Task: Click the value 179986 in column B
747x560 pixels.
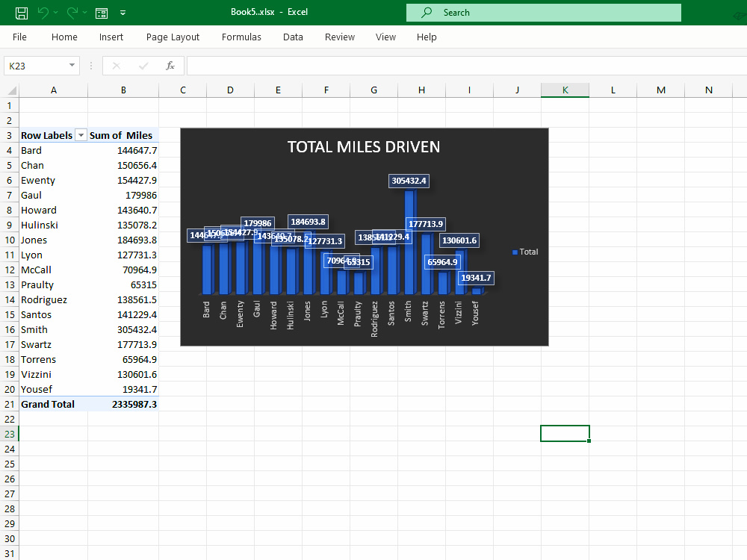Action: click(x=123, y=195)
